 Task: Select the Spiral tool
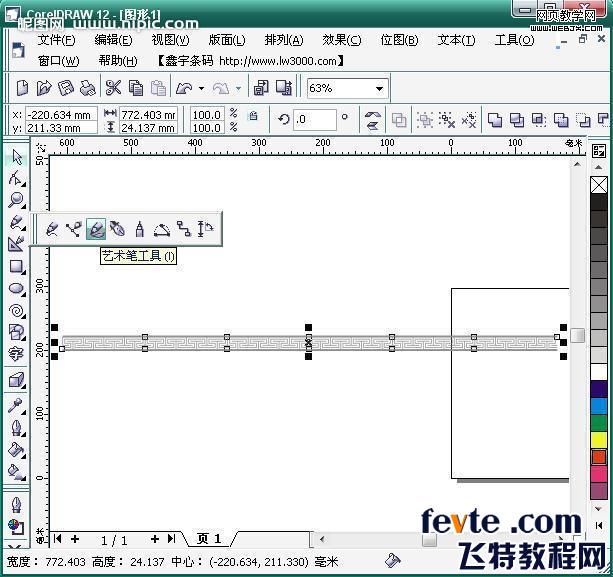click(17, 311)
